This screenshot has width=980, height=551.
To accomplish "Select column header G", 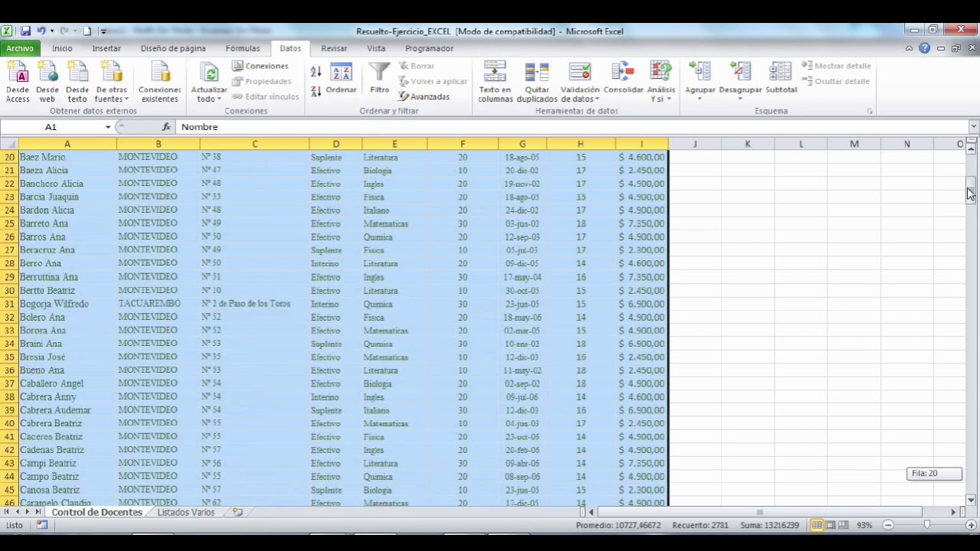I will [x=522, y=144].
